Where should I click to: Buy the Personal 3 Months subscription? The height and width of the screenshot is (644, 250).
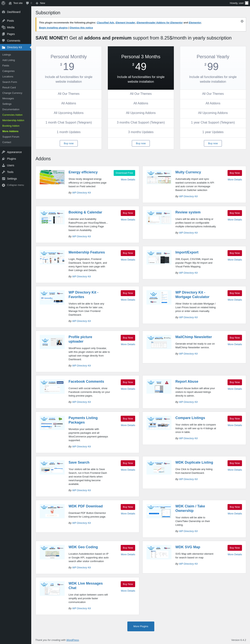coord(141,143)
